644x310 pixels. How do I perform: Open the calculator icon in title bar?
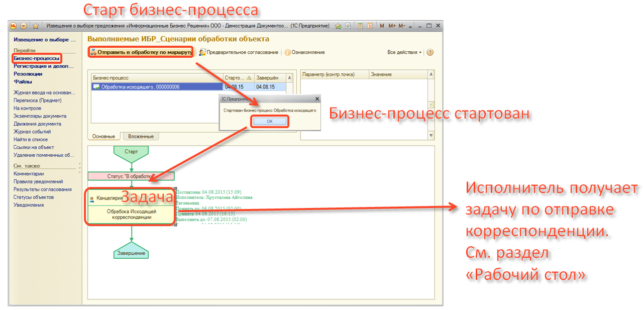click(360, 26)
